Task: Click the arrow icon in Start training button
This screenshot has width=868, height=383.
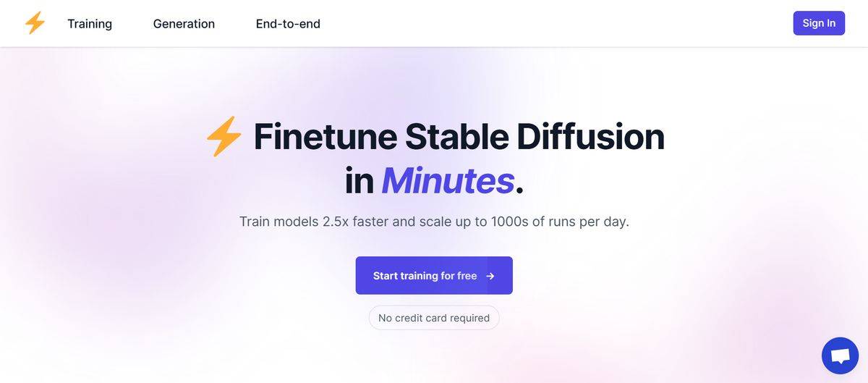Action: tap(490, 276)
